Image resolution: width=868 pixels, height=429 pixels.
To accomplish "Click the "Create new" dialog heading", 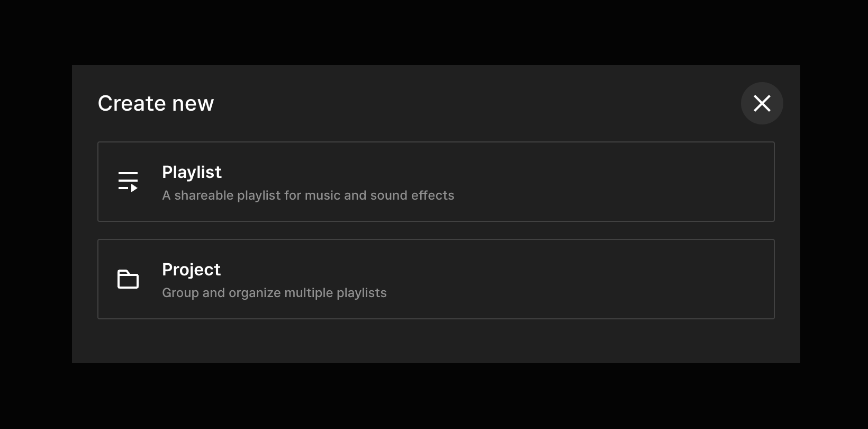I will (x=156, y=103).
